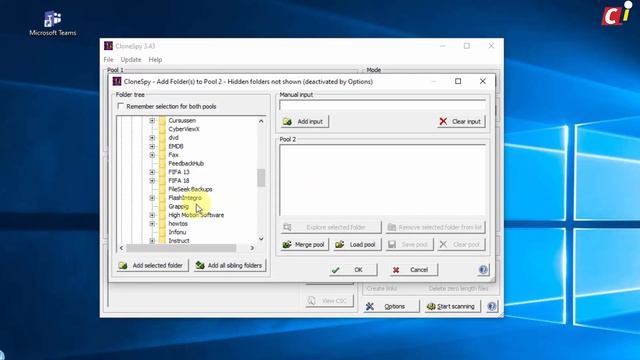The width and height of the screenshot is (640, 360).
Task: Click the Fax folder icon
Action: [x=162, y=155]
